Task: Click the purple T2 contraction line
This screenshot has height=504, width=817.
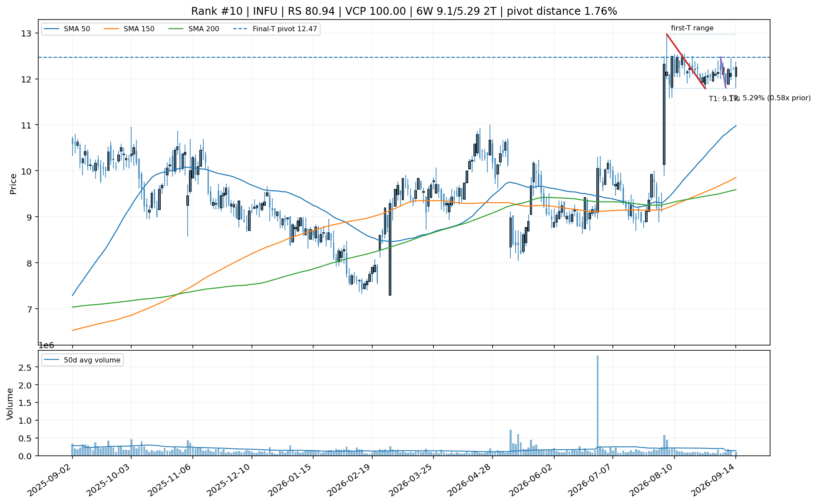Action: pos(723,72)
